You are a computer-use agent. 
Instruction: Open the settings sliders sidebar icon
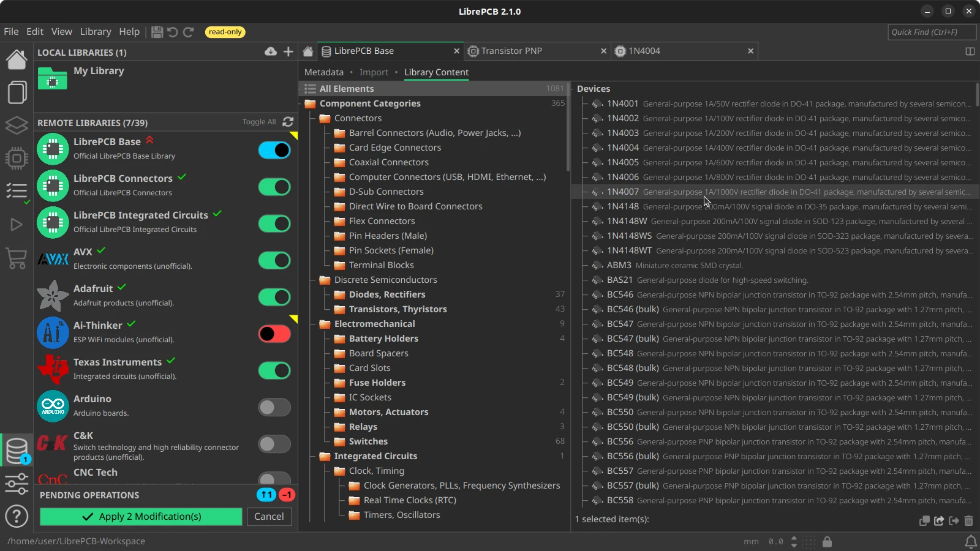click(17, 484)
